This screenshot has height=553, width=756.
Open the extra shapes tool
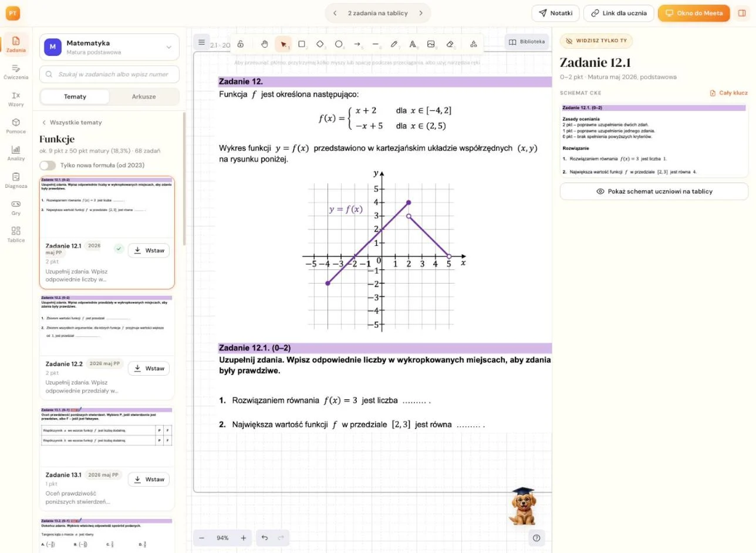coord(474,44)
